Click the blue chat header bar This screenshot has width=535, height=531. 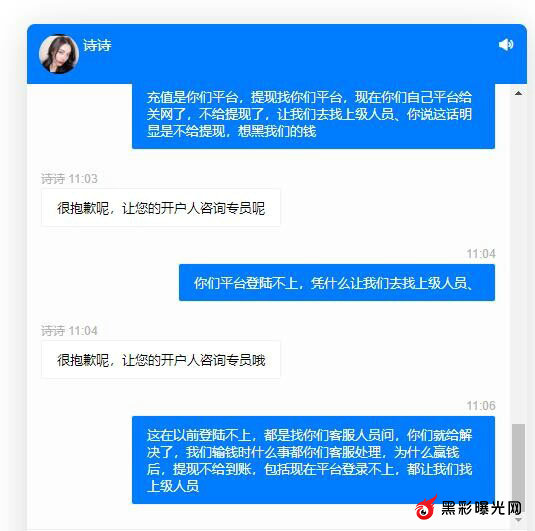point(277,54)
